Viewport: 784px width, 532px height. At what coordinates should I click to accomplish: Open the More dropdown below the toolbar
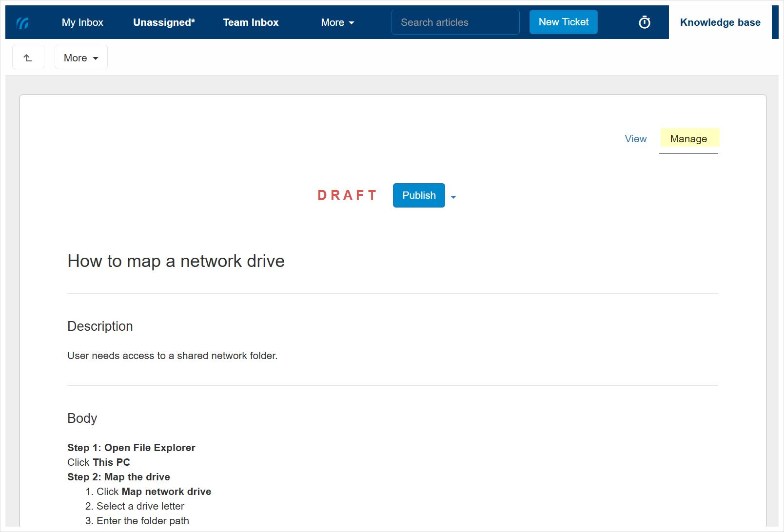click(x=80, y=57)
